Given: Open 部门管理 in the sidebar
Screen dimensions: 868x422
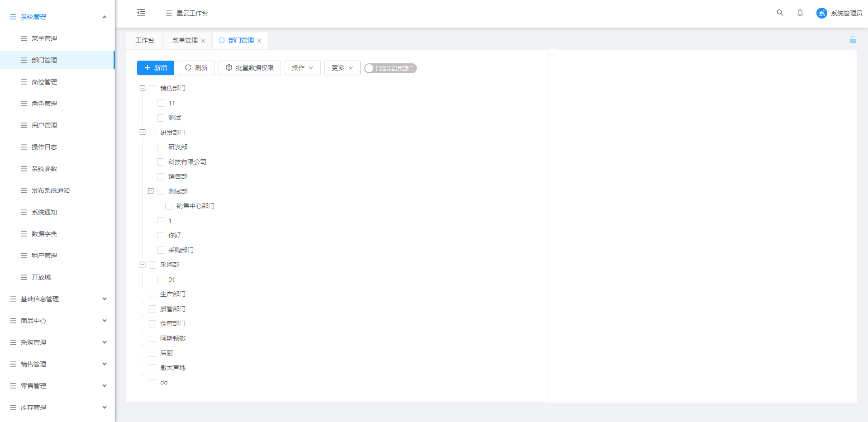Looking at the screenshot, I should coord(57,60).
